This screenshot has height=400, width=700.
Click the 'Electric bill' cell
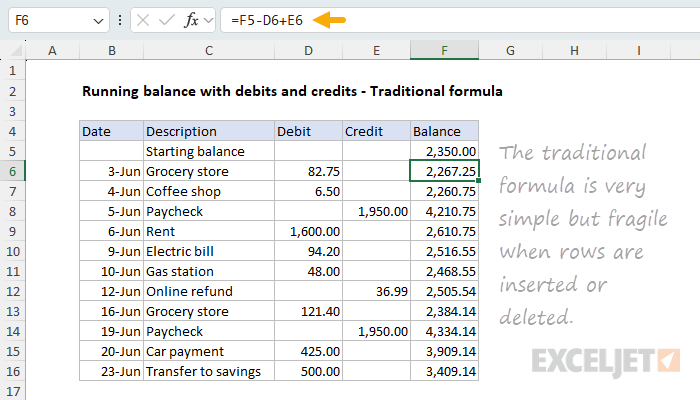click(209, 251)
